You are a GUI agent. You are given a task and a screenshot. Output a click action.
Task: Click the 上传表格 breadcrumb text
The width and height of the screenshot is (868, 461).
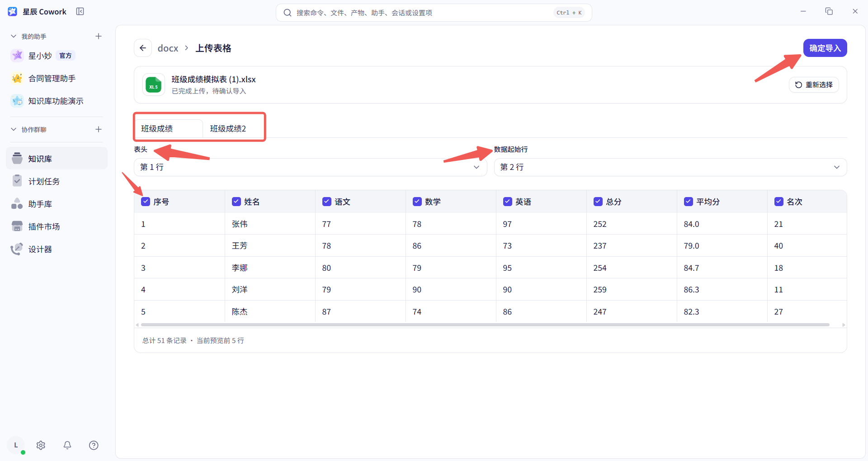(213, 48)
